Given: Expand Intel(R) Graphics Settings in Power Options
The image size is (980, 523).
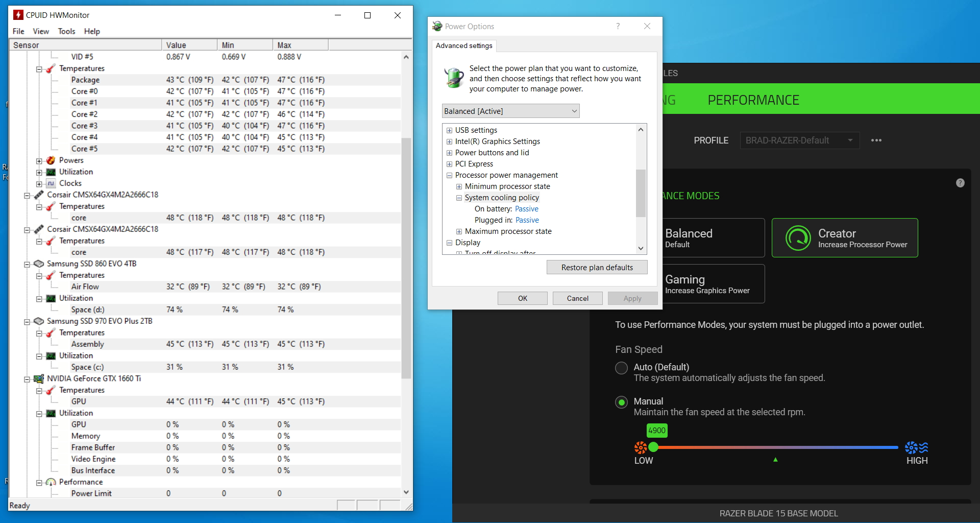Looking at the screenshot, I should coord(449,141).
